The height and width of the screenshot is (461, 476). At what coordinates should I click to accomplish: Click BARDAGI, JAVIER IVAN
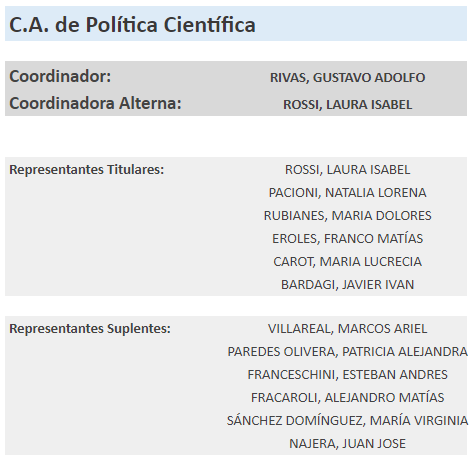point(347,285)
